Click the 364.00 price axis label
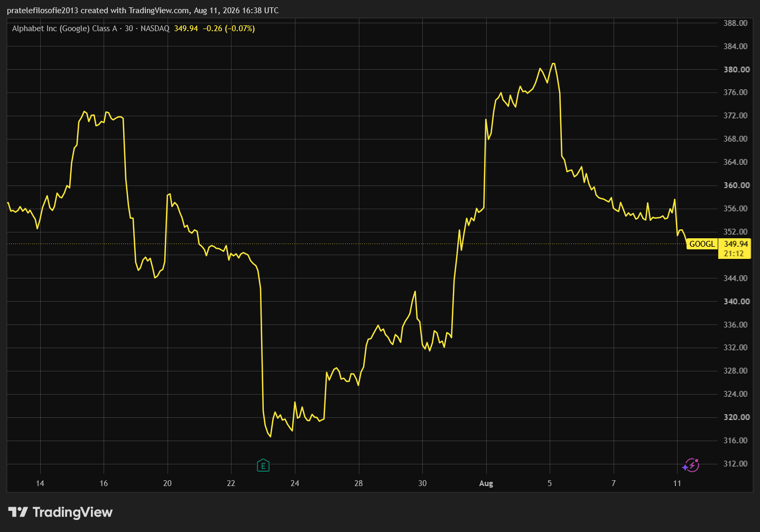The height and width of the screenshot is (532, 760). [736, 162]
